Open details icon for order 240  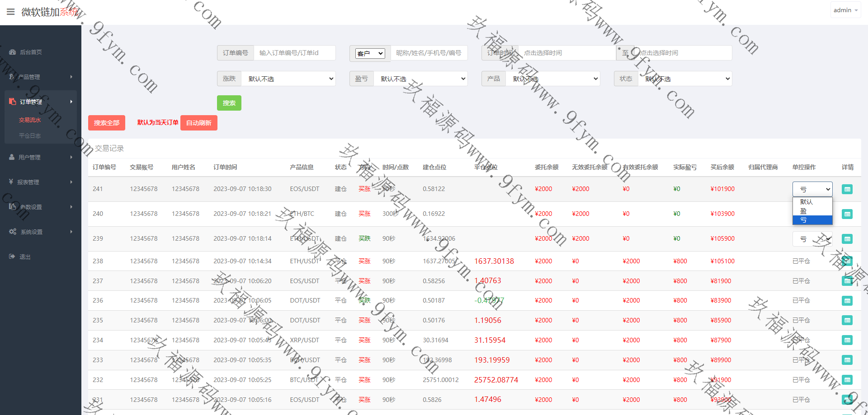(847, 214)
